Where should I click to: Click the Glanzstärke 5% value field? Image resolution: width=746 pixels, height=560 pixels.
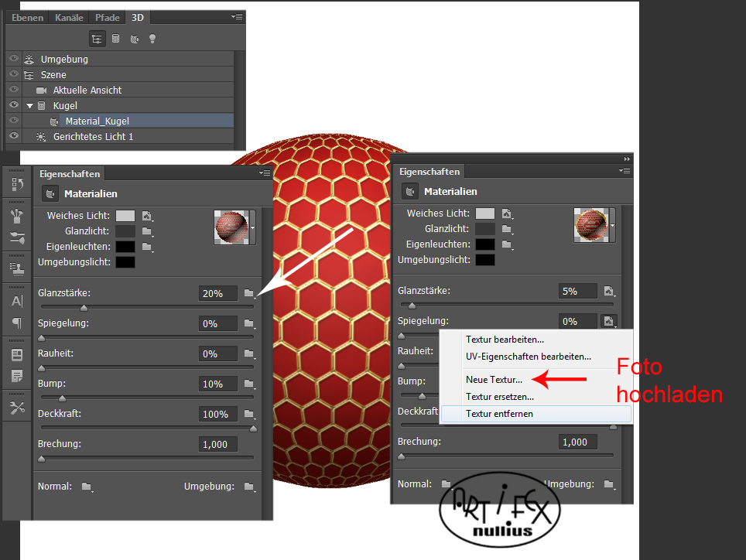pos(577,292)
